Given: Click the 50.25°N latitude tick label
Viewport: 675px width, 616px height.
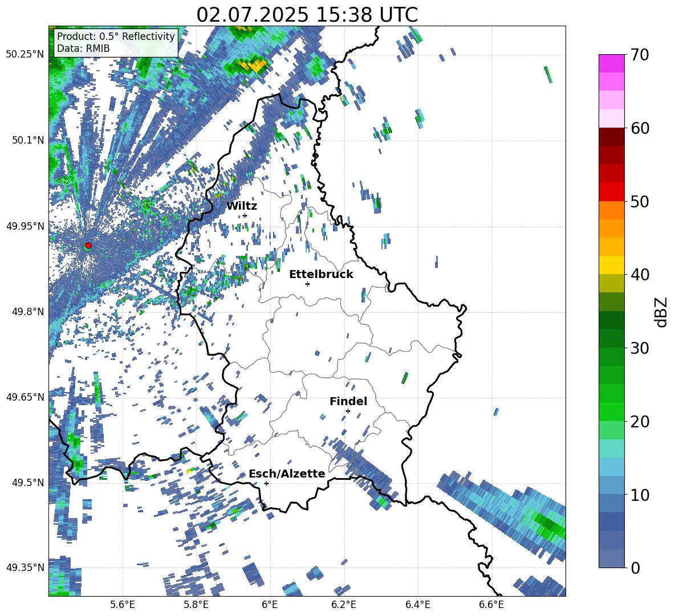Looking at the screenshot, I should (x=25, y=55).
